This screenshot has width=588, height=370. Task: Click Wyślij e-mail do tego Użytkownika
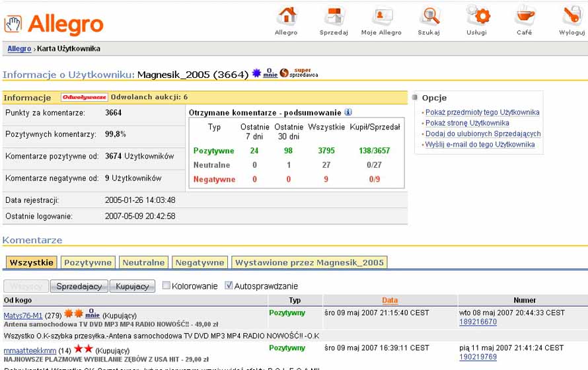tap(480, 144)
